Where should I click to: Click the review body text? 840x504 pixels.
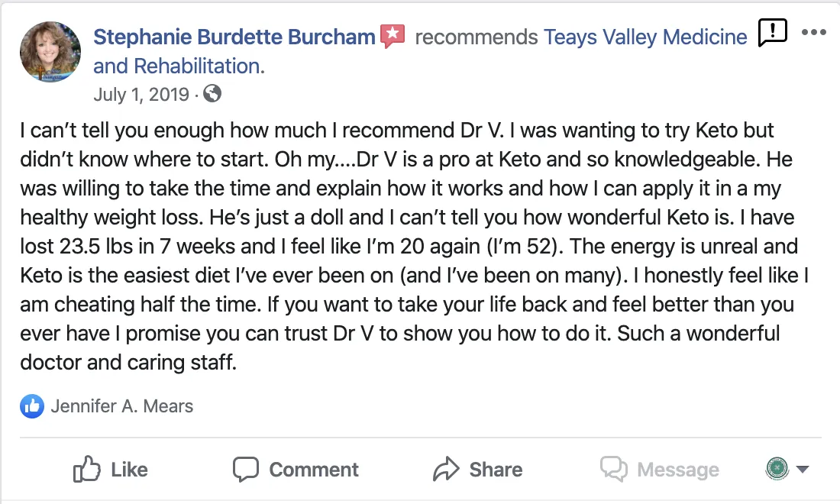(405, 245)
